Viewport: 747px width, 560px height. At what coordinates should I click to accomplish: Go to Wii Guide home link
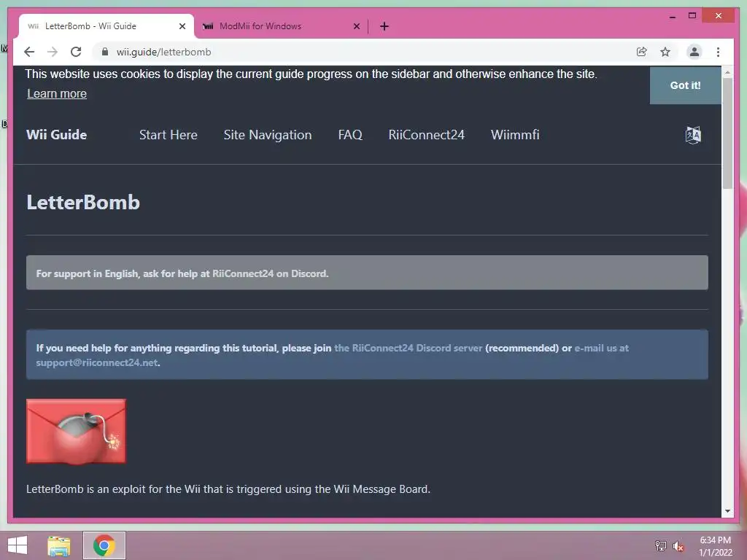coord(56,135)
